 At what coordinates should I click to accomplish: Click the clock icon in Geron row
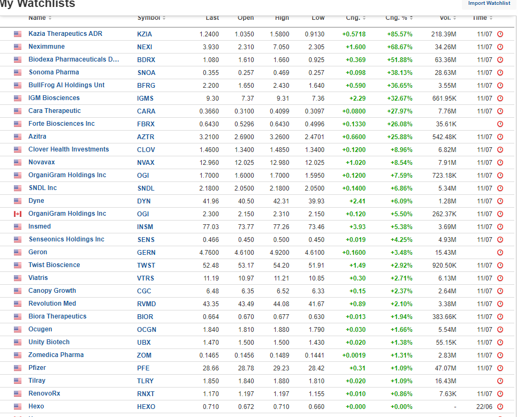pos(500,253)
